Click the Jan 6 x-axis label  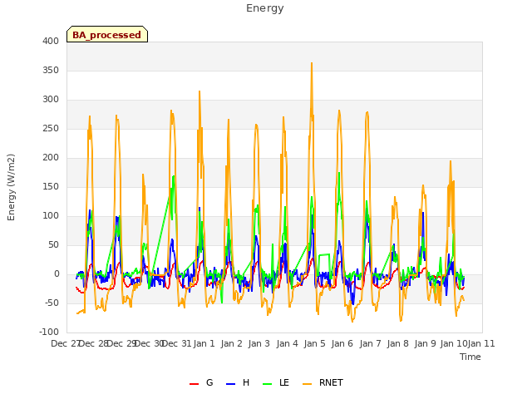pyautogui.click(x=342, y=344)
